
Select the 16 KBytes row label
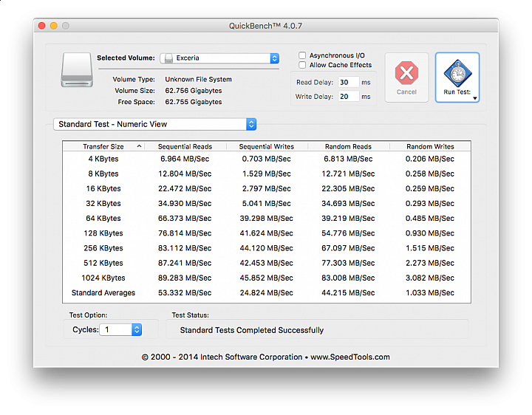103,188
